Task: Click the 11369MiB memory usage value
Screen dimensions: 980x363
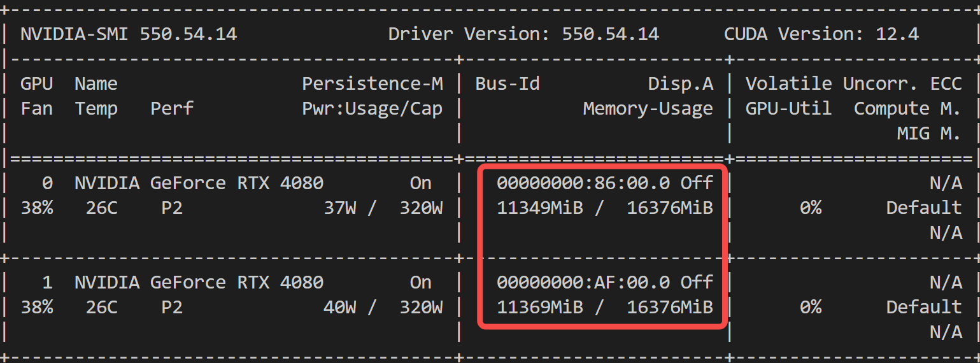Action: (539, 307)
